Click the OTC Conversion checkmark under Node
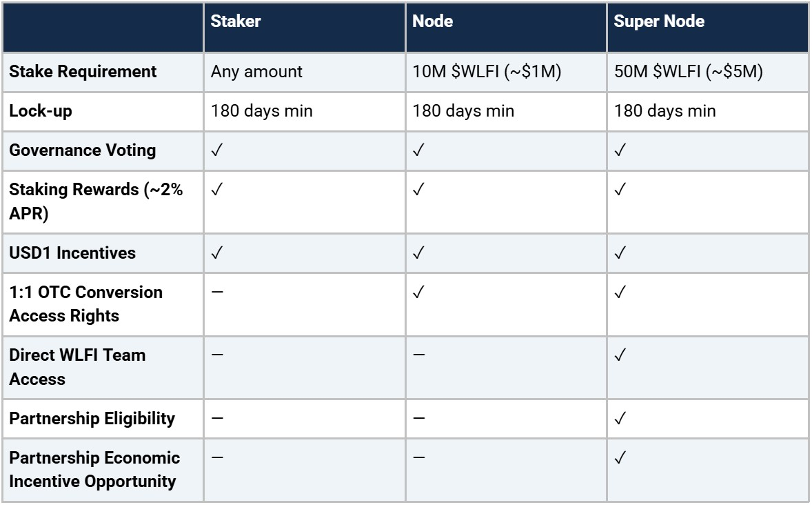 coord(417,293)
